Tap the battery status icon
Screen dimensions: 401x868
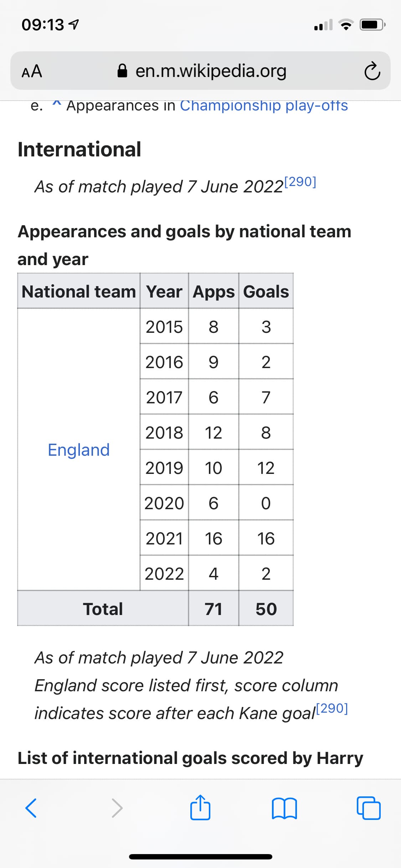pos(372,25)
